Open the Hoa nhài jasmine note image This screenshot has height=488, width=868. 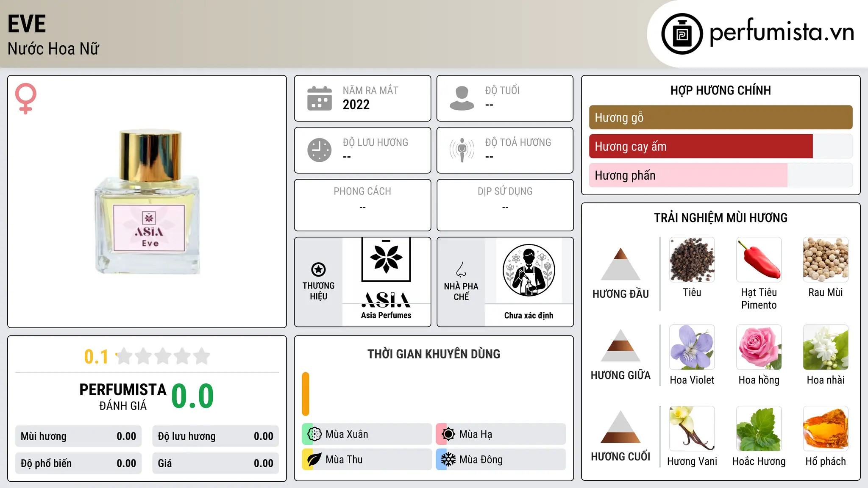[x=826, y=347]
